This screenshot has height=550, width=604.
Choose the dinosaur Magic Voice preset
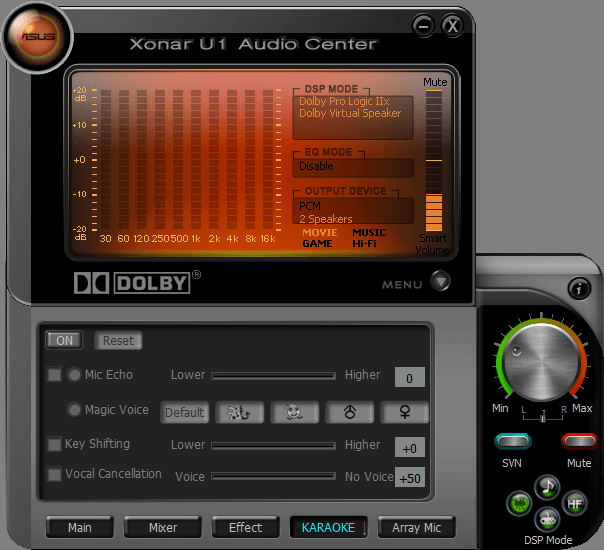239,412
